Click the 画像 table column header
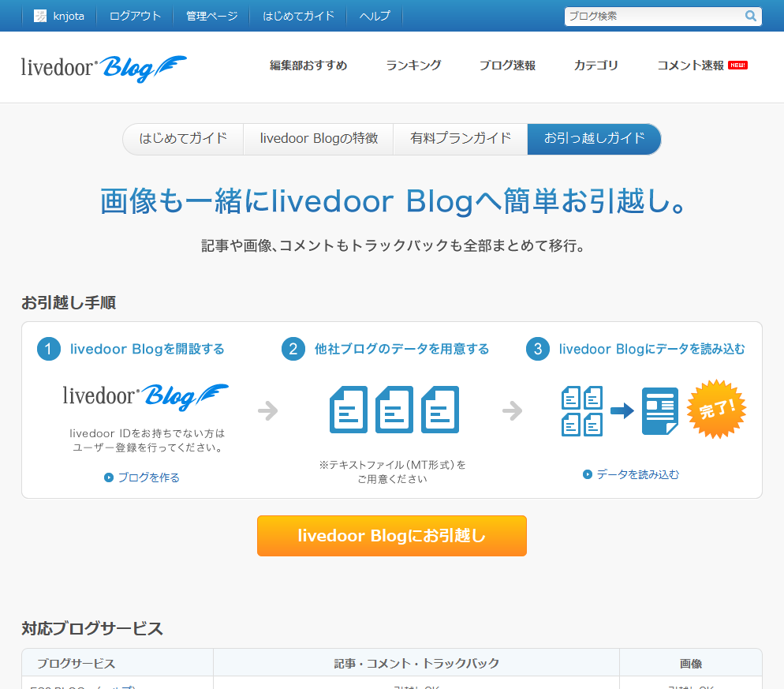This screenshot has height=689, width=784. (x=691, y=664)
